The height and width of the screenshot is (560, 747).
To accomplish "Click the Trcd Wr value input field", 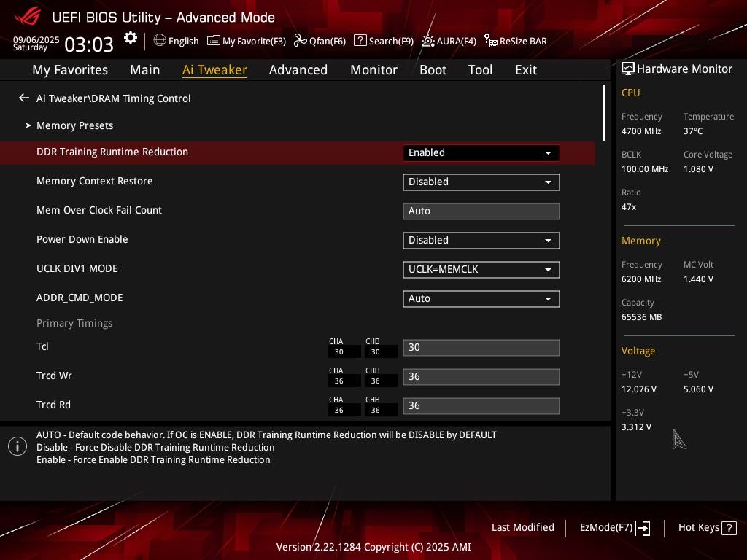I will 481,377.
